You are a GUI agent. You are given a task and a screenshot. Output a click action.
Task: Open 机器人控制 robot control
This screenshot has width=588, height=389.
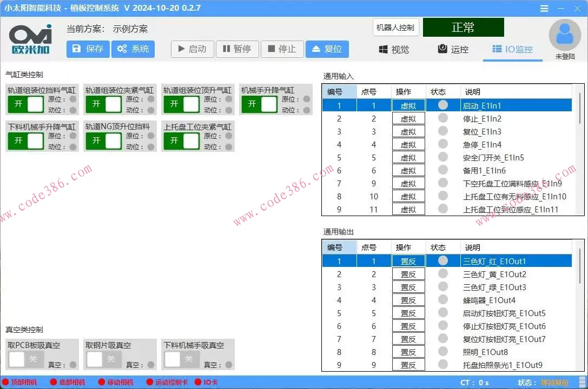coord(395,28)
